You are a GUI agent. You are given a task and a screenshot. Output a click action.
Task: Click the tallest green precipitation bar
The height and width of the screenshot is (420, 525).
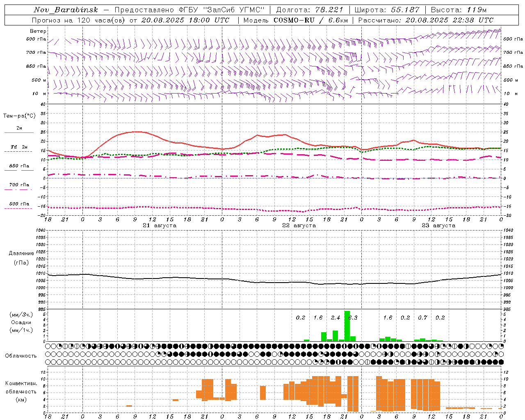347,326
